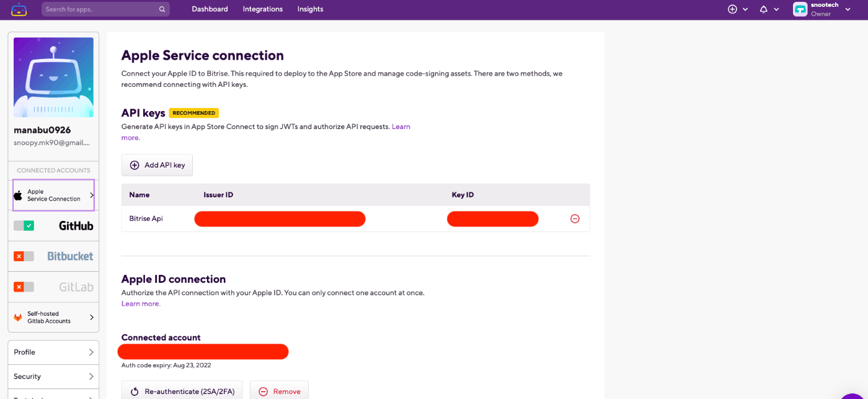Open Apple Service Connection sidebar item
The image size is (868, 399).
tap(53, 195)
